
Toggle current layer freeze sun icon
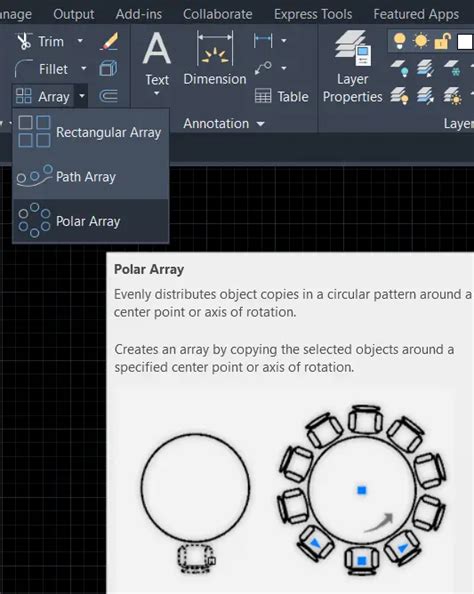(x=421, y=41)
